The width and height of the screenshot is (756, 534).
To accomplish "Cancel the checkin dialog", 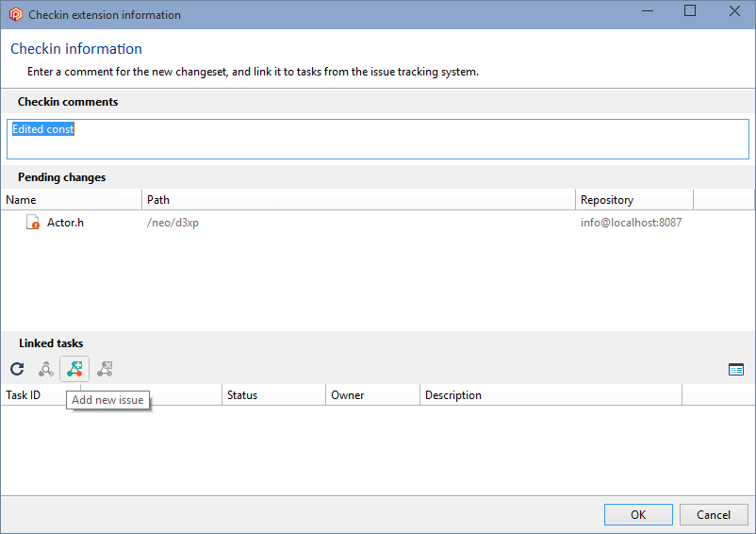I will tap(714, 515).
